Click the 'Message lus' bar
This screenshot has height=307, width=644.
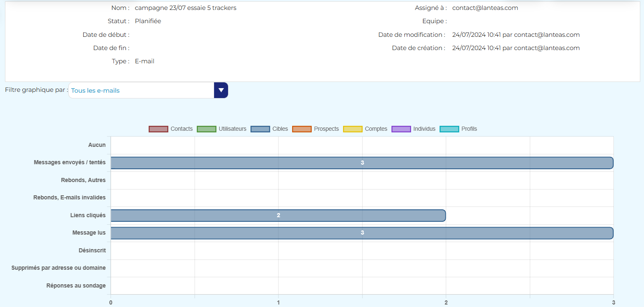click(362, 233)
